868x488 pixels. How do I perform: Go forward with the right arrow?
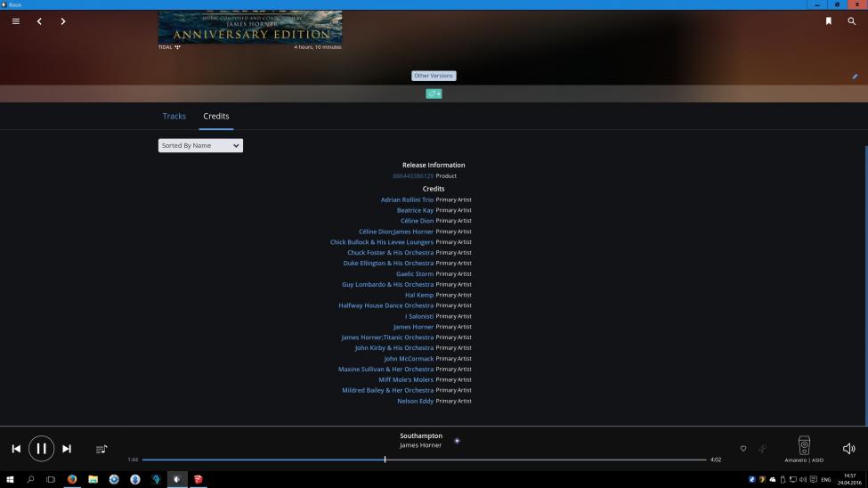(63, 21)
